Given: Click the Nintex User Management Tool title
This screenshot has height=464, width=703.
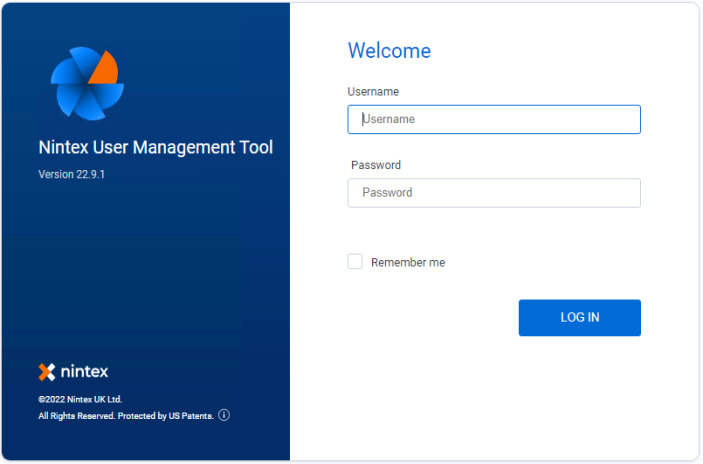Looking at the screenshot, I should (155, 148).
